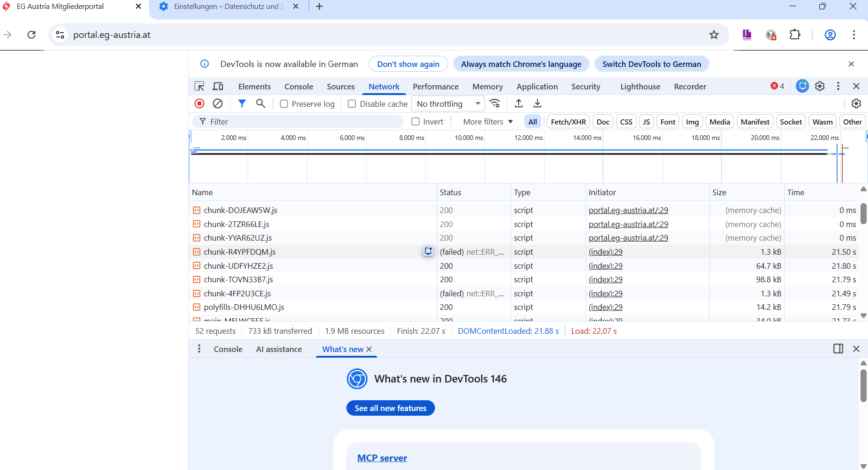Open MCP server link
The height and width of the screenshot is (470, 868).
(x=382, y=458)
